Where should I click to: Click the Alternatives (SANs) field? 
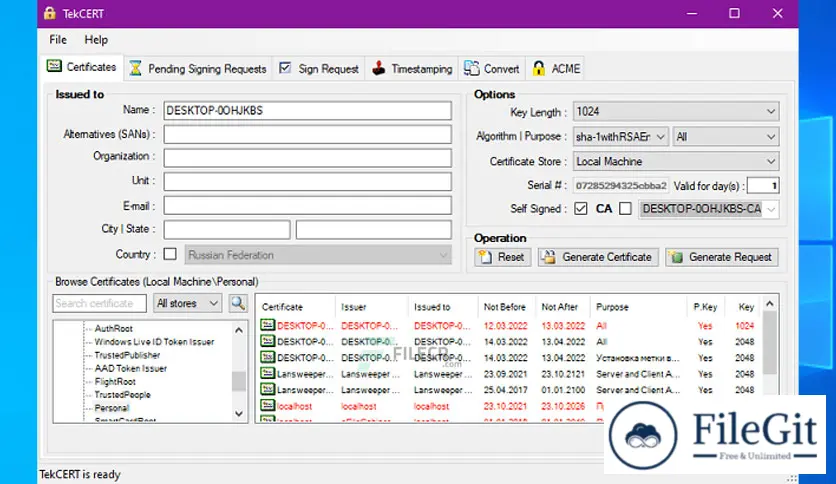[x=308, y=134]
